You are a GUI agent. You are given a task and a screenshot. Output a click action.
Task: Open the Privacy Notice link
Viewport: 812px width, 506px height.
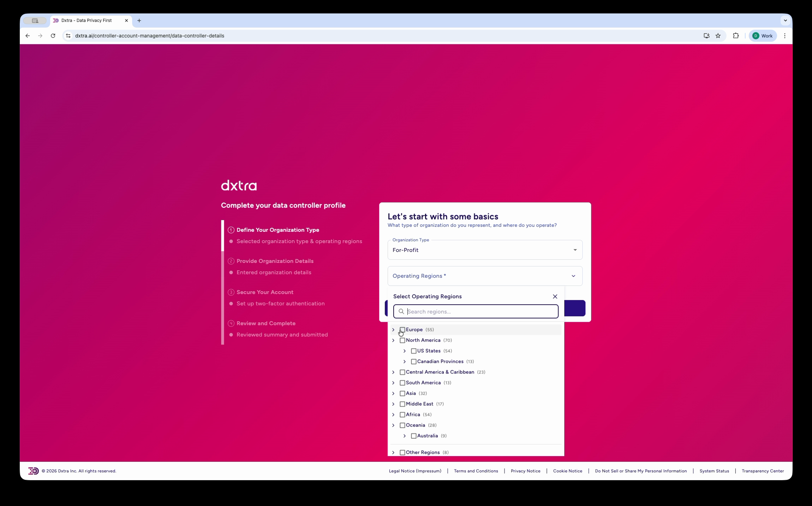(x=525, y=471)
